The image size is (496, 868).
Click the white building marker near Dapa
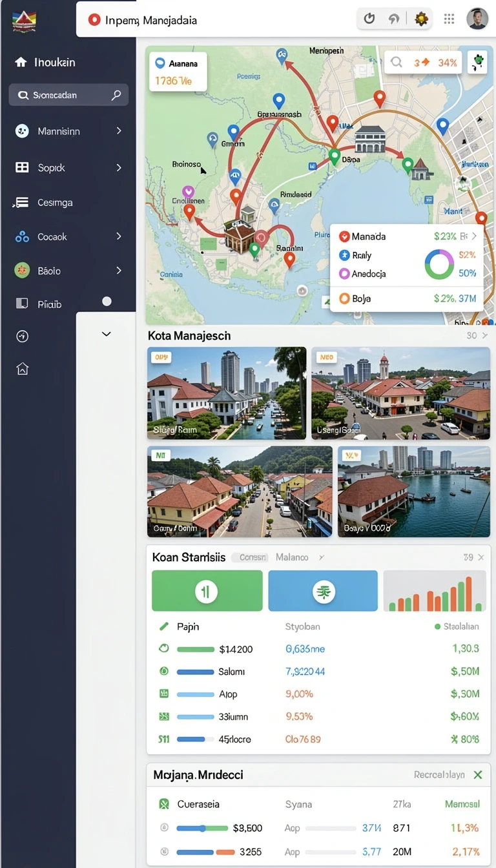(x=369, y=139)
